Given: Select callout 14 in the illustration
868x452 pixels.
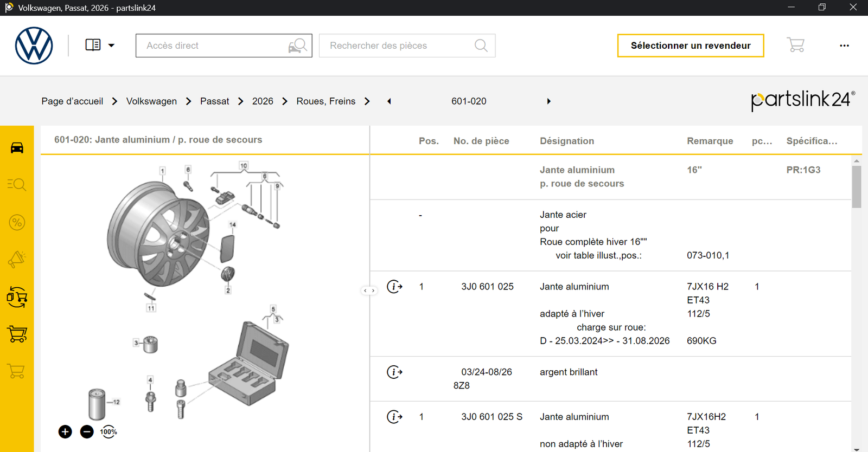Looking at the screenshot, I should click(233, 224).
